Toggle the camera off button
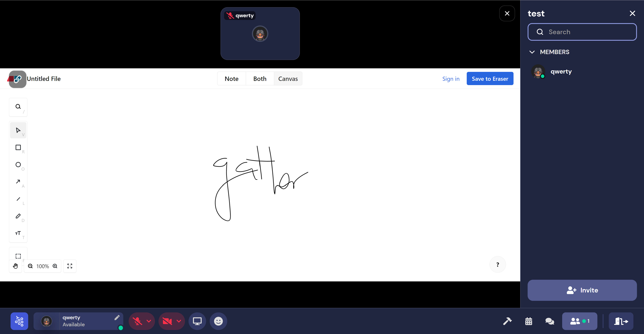 [x=167, y=321]
